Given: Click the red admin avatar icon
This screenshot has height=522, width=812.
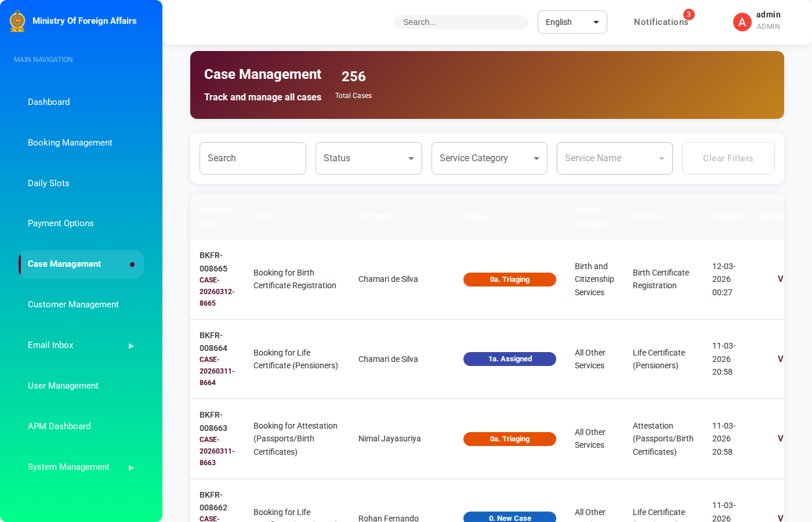Looking at the screenshot, I should click(x=742, y=22).
